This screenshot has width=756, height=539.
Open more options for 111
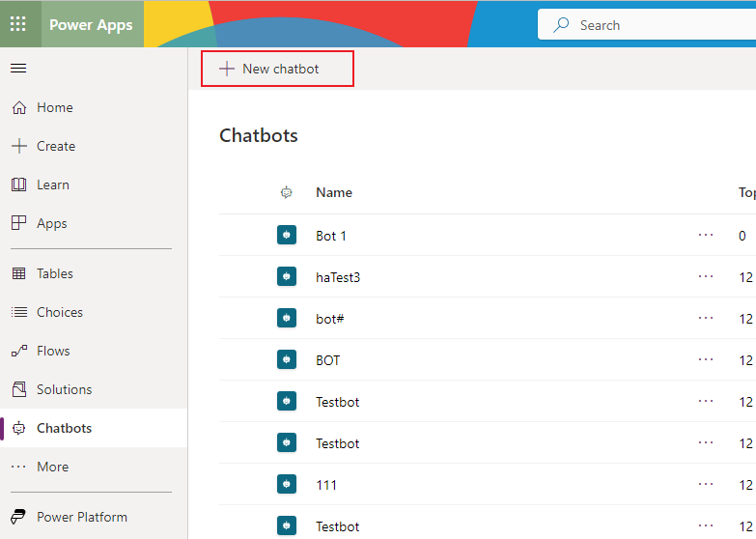click(706, 484)
